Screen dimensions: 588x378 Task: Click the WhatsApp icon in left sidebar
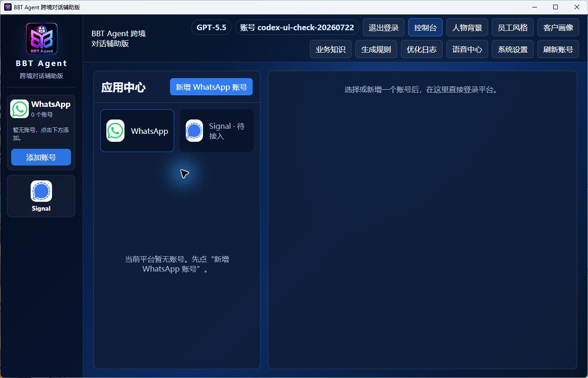pos(20,109)
